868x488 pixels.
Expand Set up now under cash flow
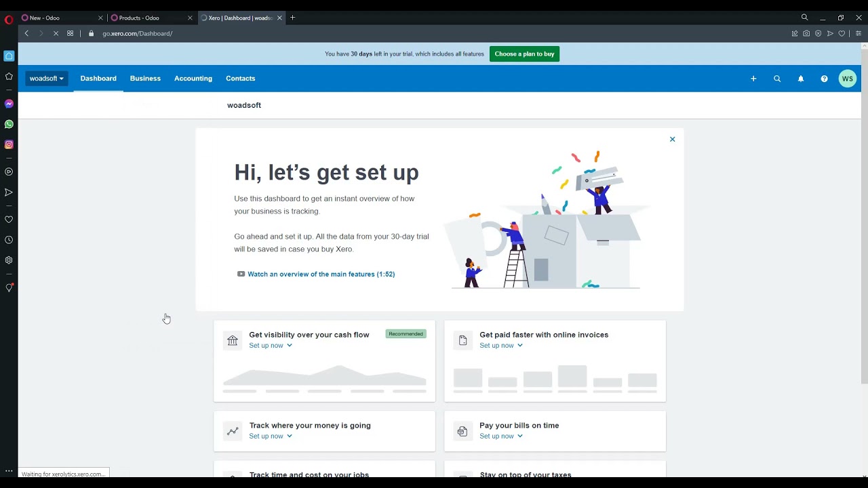(271, 346)
